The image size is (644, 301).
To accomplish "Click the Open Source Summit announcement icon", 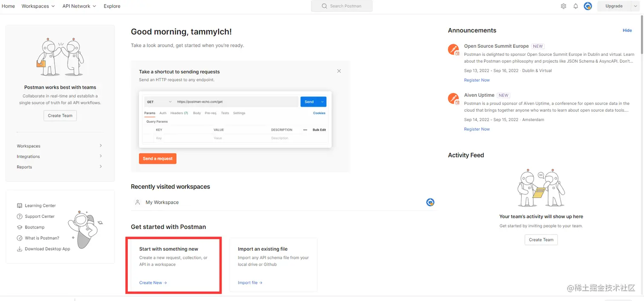I will point(454,49).
